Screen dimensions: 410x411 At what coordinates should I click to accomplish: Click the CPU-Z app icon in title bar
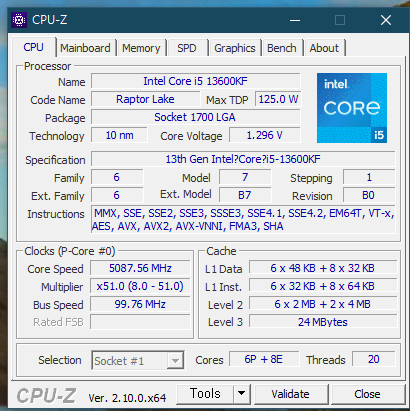tap(19, 20)
